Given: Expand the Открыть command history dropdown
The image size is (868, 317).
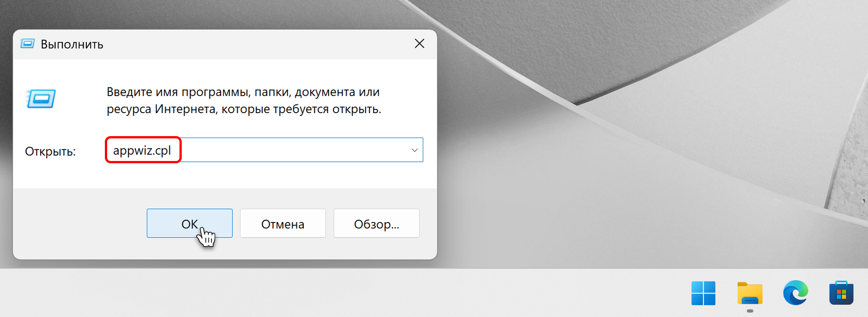Looking at the screenshot, I should tap(414, 150).
